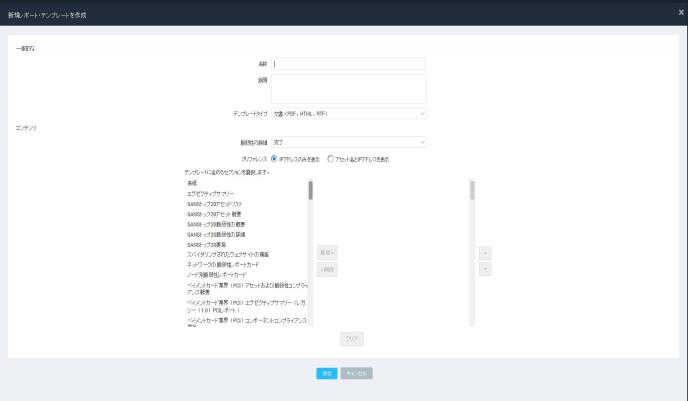Screen dimensions: 688x401
Task: Click the blue 保存 button
Action: pos(326,373)
